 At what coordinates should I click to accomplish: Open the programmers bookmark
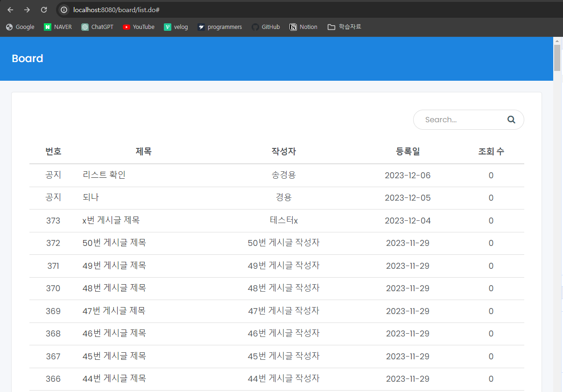point(220,27)
